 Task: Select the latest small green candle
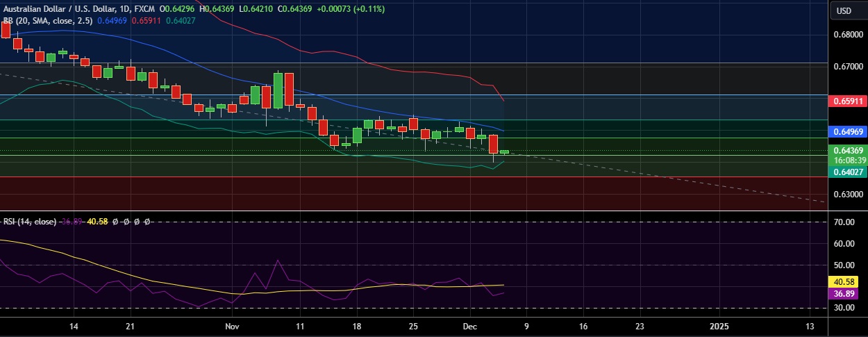coord(504,151)
